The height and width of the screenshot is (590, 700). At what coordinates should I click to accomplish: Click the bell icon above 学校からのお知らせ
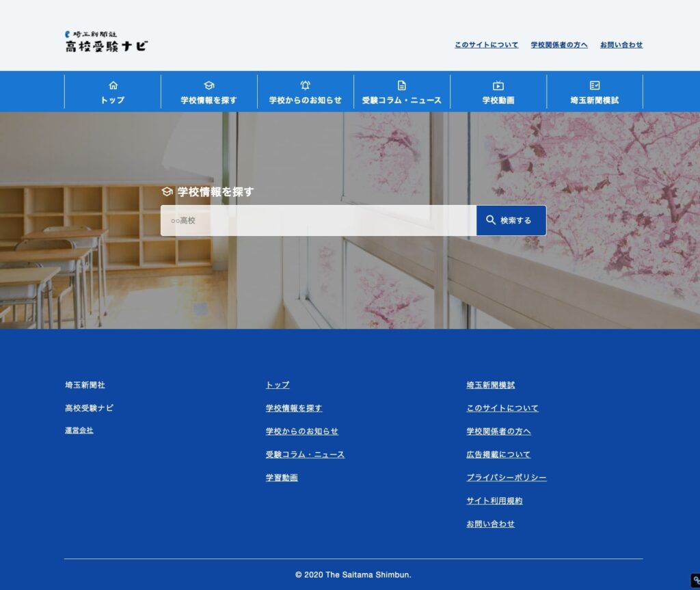tap(305, 85)
